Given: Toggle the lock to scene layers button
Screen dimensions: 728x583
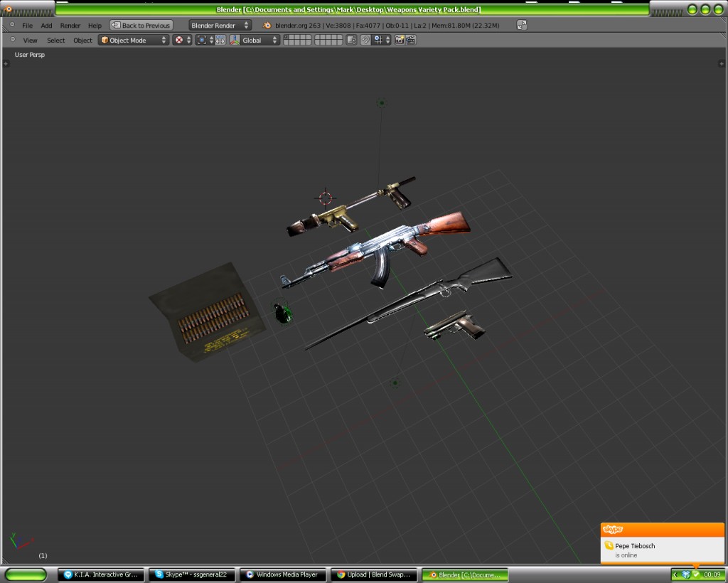Looking at the screenshot, I should [x=351, y=40].
